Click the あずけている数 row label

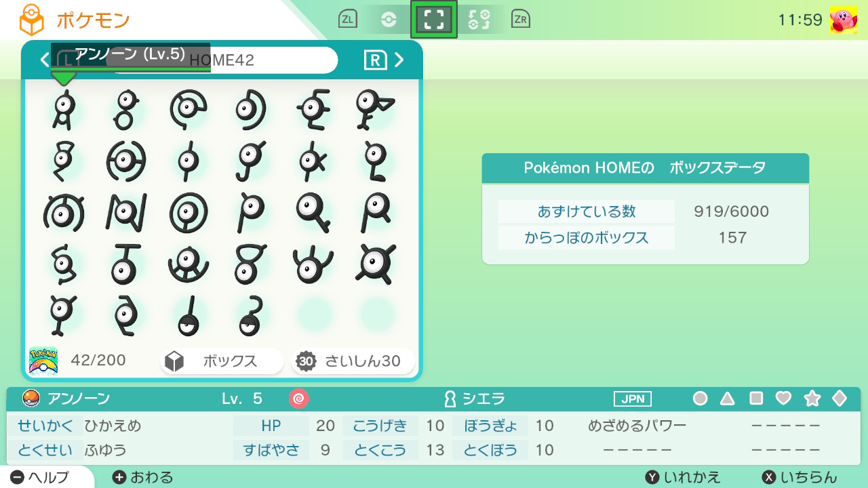(587, 211)
